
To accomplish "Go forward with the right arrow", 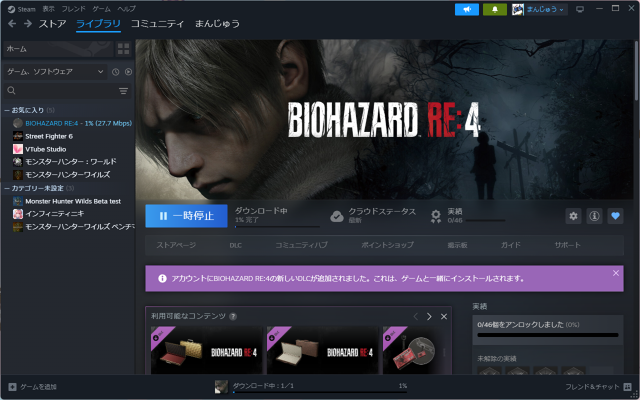I will 28,24.
